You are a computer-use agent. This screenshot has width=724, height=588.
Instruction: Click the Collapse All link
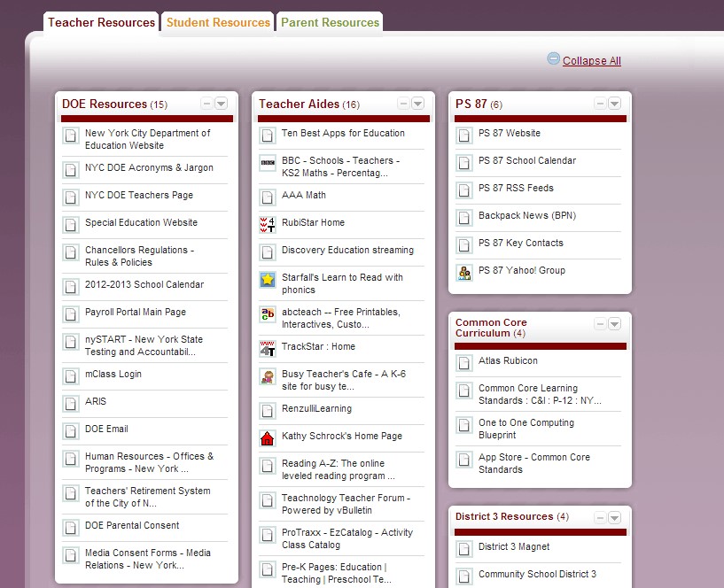pyautogui.click(x=591, y=61)
